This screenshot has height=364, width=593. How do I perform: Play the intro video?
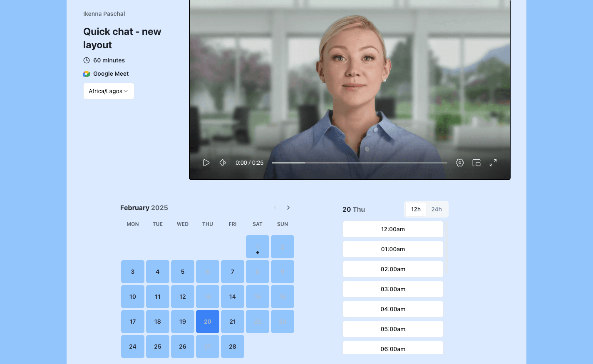tap(206, 163)
